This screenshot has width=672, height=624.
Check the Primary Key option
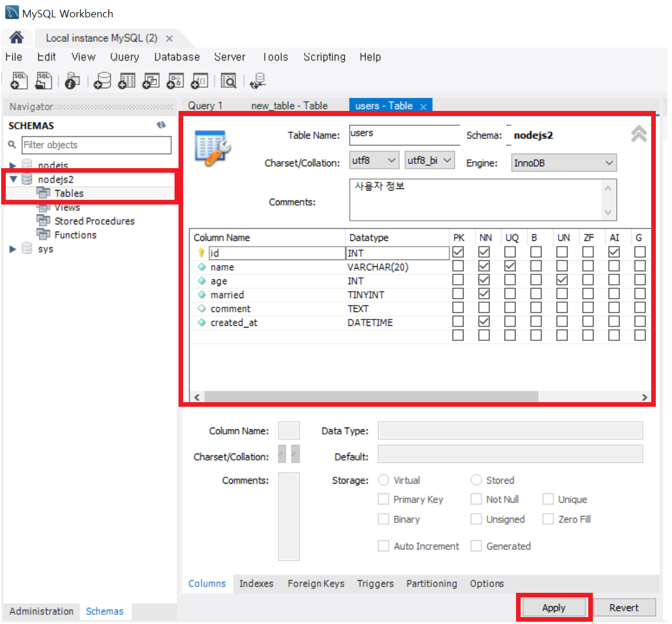383,499
